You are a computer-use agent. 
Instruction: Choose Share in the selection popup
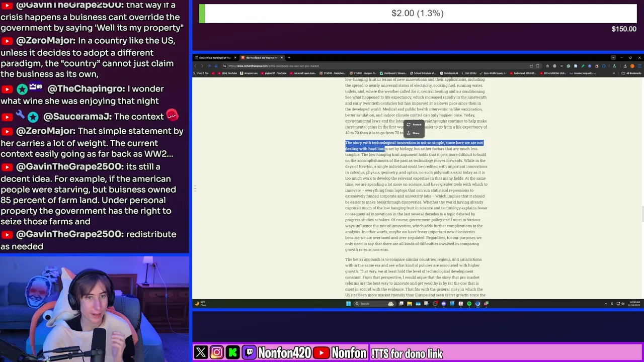pos(415,133)
